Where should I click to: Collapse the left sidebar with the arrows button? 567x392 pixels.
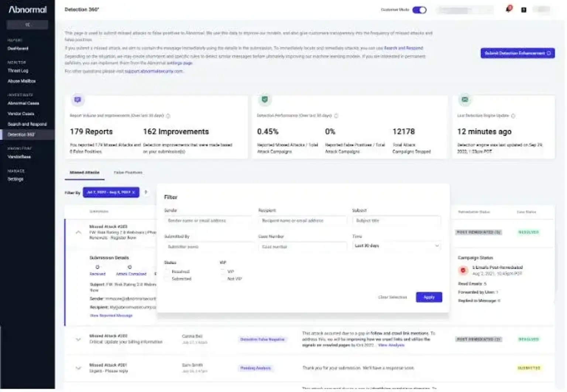27,25
